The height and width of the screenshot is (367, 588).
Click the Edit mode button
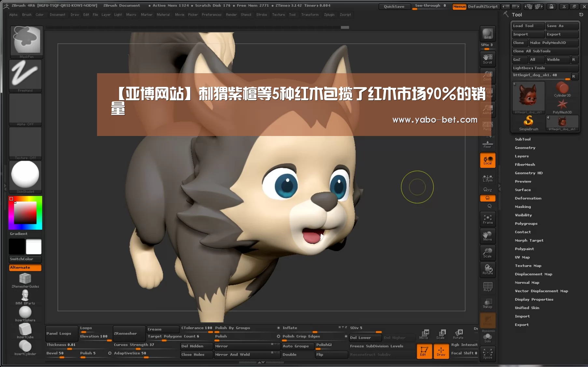[x=424, y=351]
